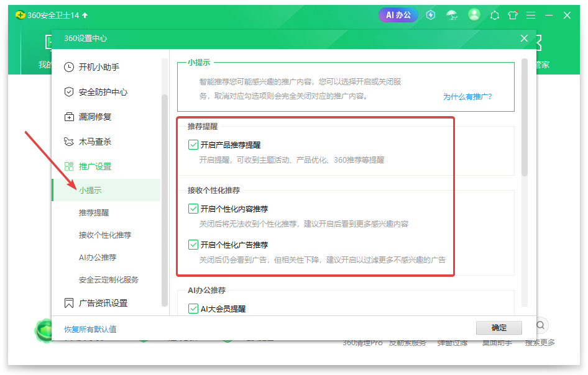Click the user avatar in the title bar
The height and width of the screenshot is (375, 588).
[x=474, y=15]
